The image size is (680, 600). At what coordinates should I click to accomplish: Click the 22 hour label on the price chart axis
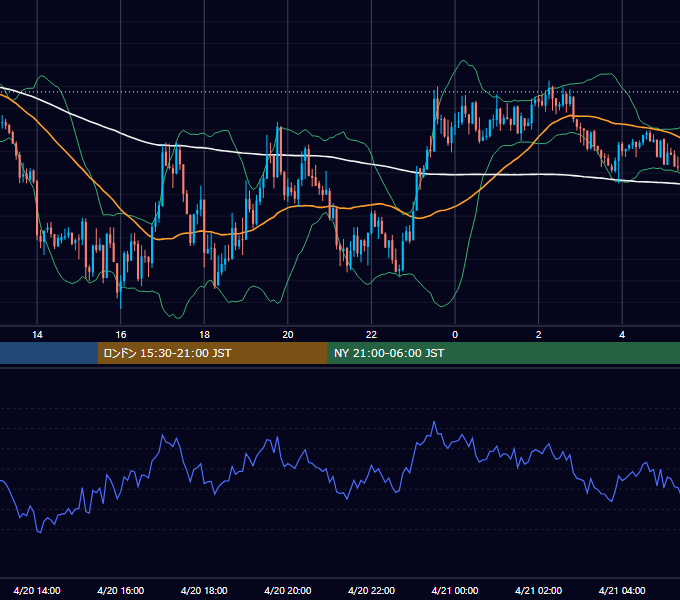[x=371, y=335]
